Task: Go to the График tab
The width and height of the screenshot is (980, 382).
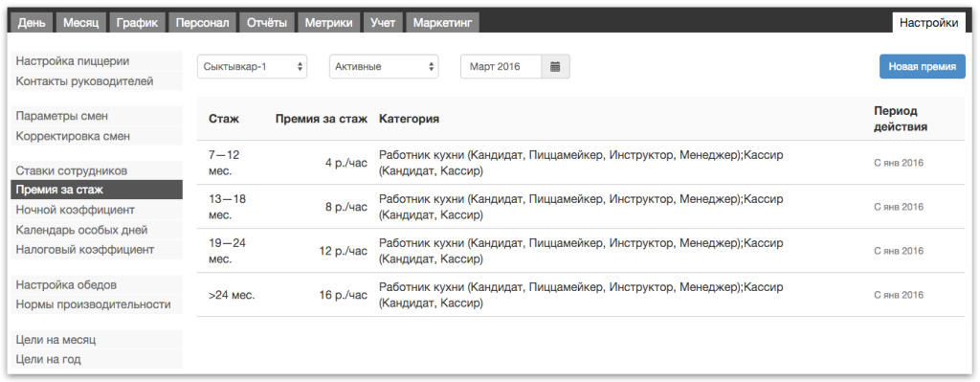Action: click(137, 23)
